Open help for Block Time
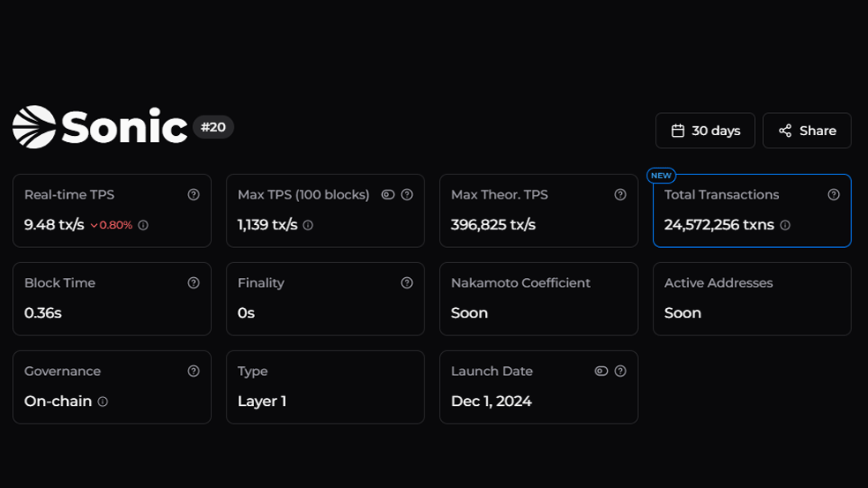 point(193,282)
